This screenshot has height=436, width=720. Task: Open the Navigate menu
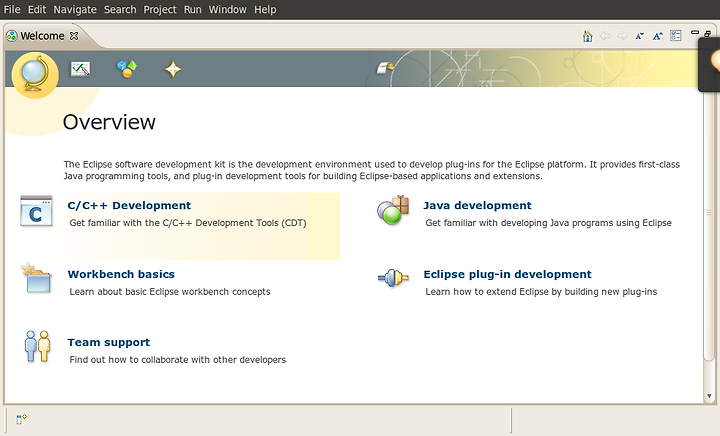pyautogui.click(x=75, y=9)
